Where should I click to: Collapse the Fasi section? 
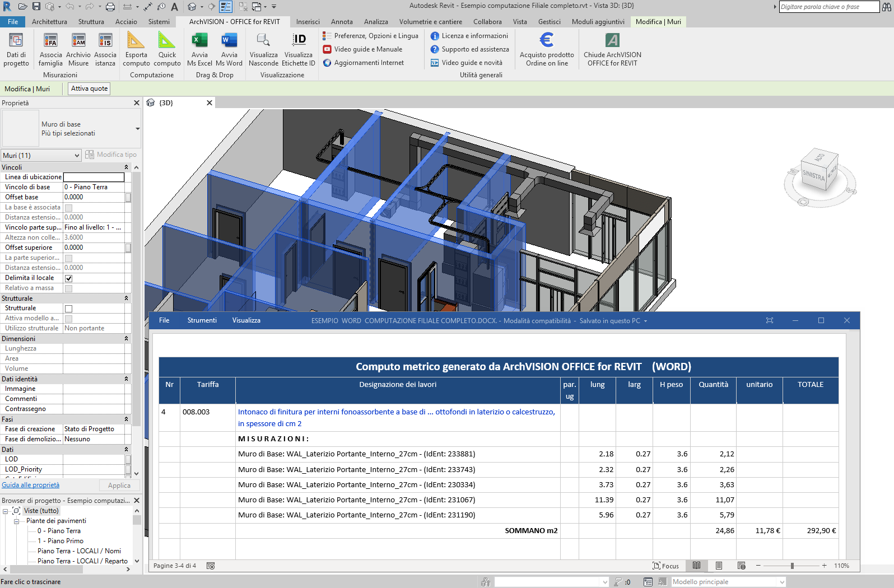tap(126, 419)
